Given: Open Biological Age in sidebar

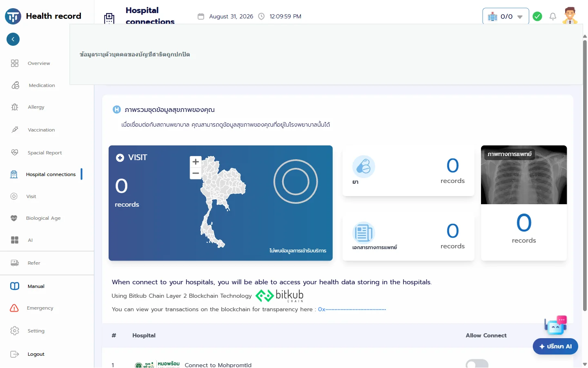Looking at the screenshot, I should point(43,218).
